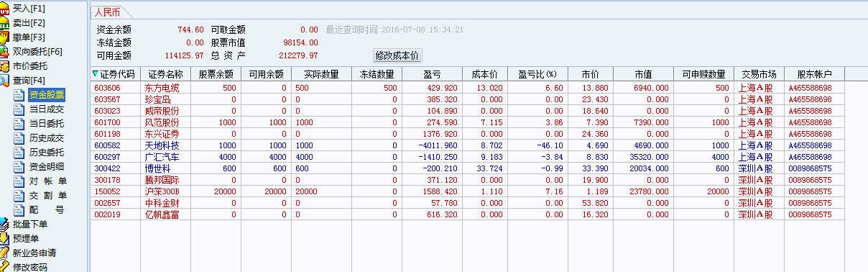Switch to the 人民币 tab
Image resolution: width=868 pixels, height=272 pixels.
[107, 12]
